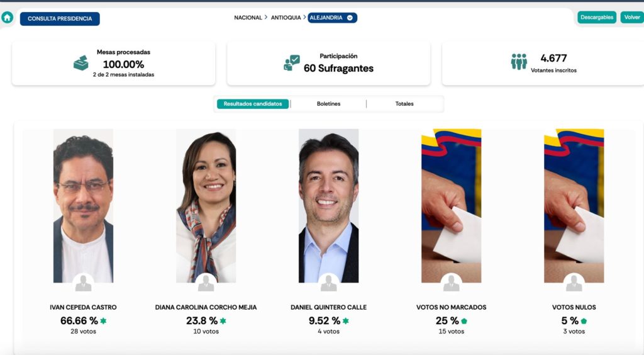This screenshot has height=355, width=644.
Task: Click the Volver button
Action: (x=632, y=17)
